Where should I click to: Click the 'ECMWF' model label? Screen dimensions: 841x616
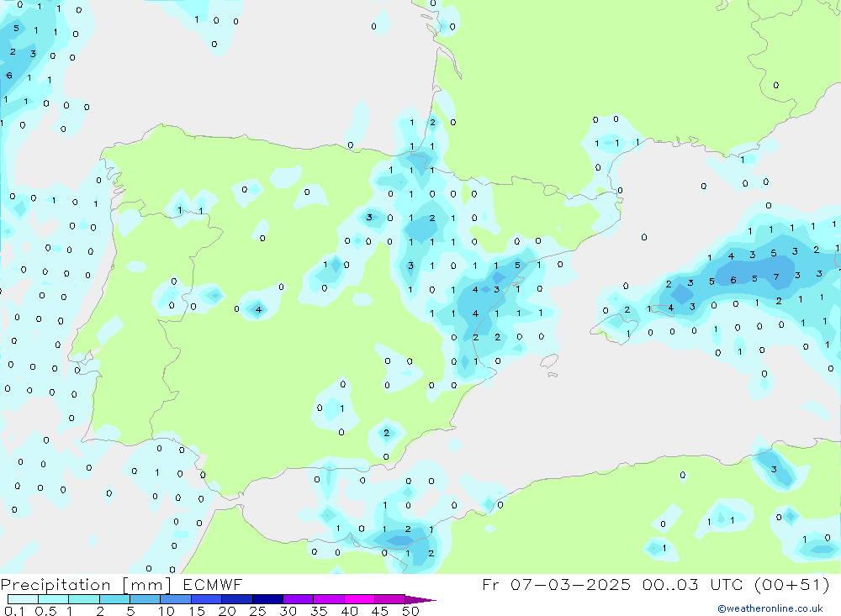213,584
